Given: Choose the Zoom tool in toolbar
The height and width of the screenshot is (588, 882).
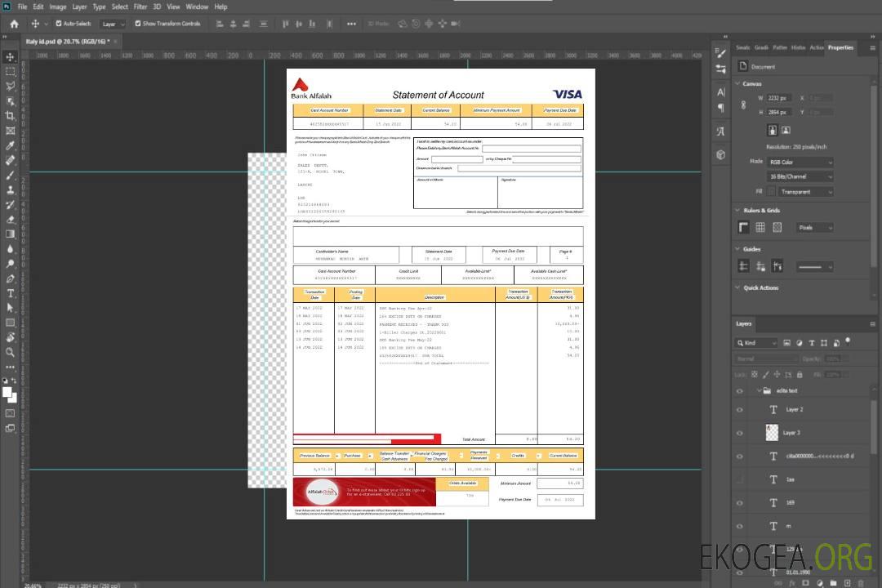Looking at the screenshot, I should pos(10,352).
